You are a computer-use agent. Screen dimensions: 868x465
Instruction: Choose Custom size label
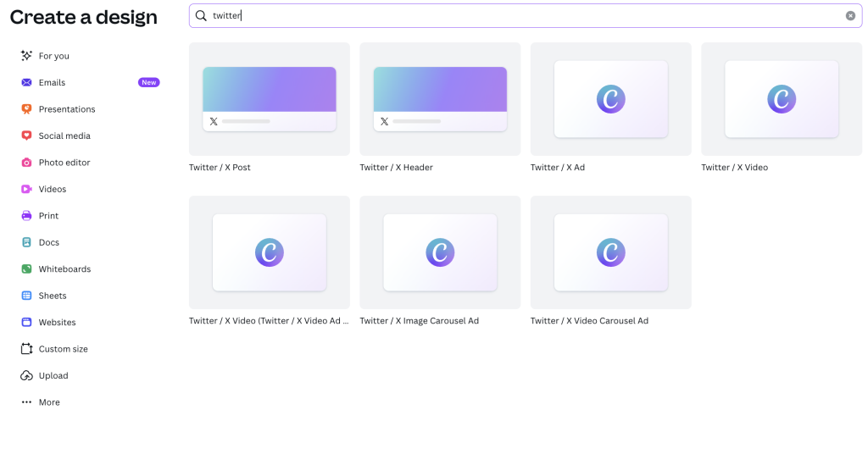[x=63, y=349]
